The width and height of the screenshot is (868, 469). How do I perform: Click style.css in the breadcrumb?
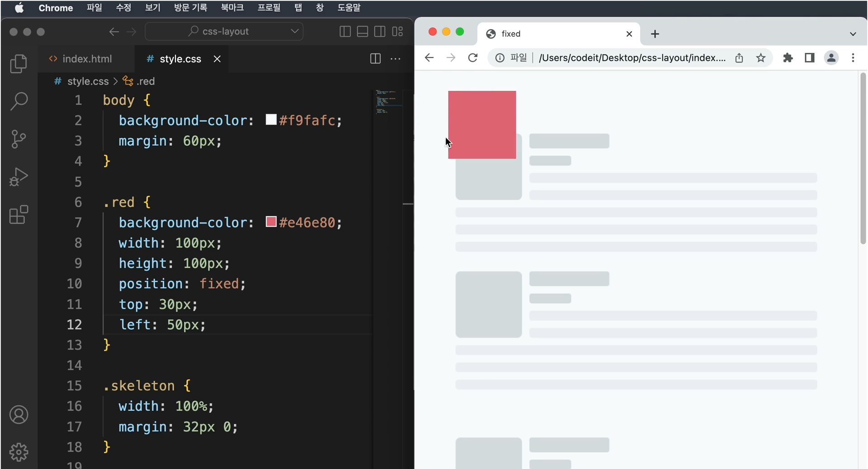point(88,81)
